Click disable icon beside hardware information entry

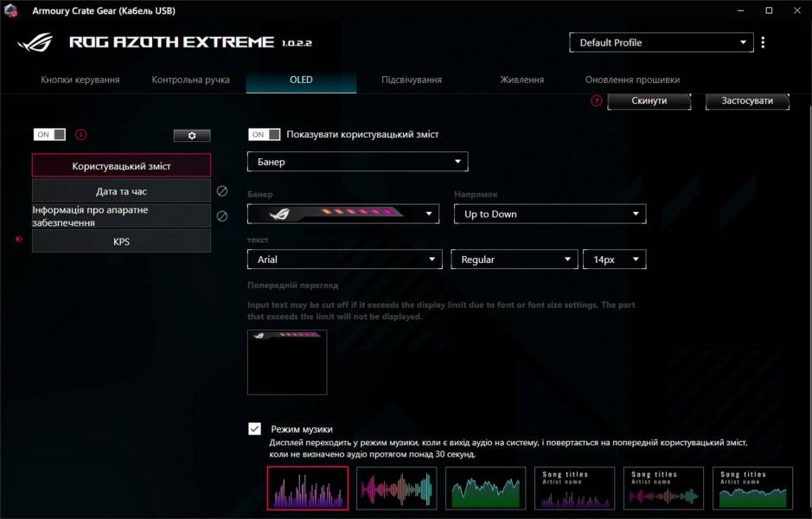[223, 215]
